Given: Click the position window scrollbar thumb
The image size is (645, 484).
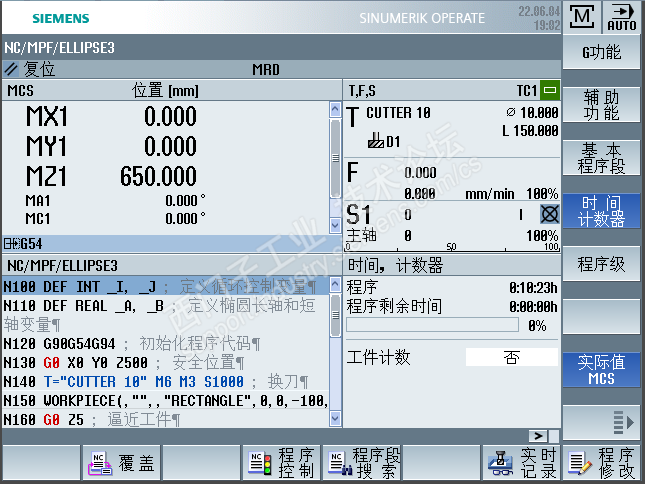Looking at the screenshot, I should (336, 158).
